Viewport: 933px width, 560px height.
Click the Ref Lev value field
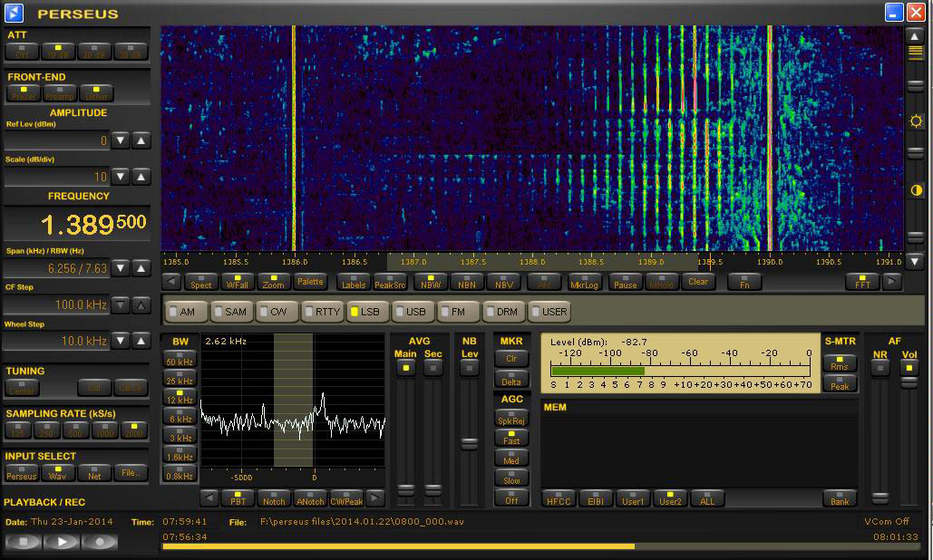(57, 140)
